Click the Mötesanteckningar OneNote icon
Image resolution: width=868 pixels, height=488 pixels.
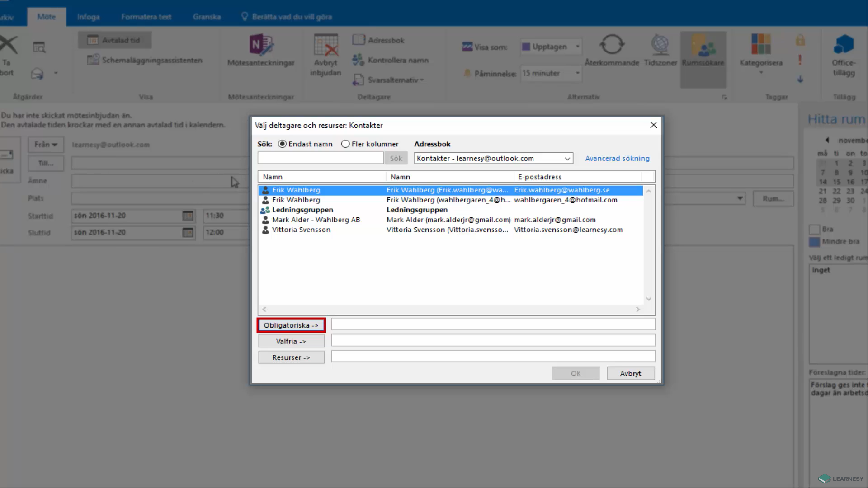coord(261,45)
